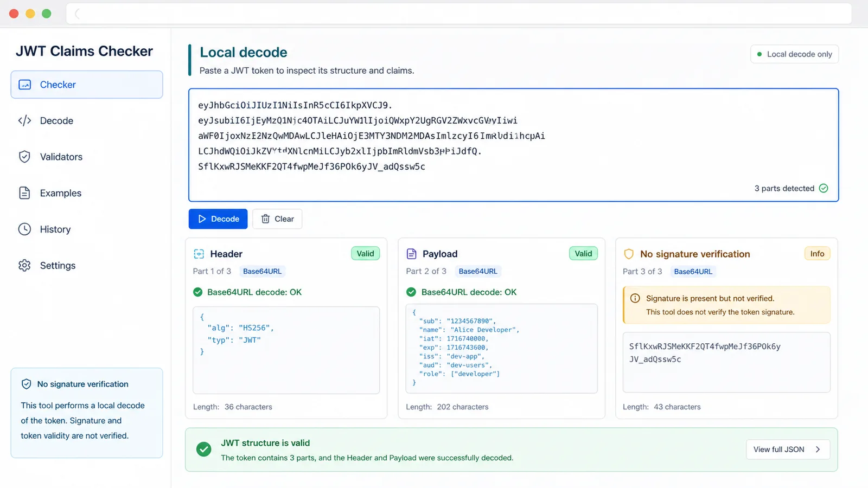Click the Decode code-brackets icon
868x488 pixels.
(x=25, y=120)
